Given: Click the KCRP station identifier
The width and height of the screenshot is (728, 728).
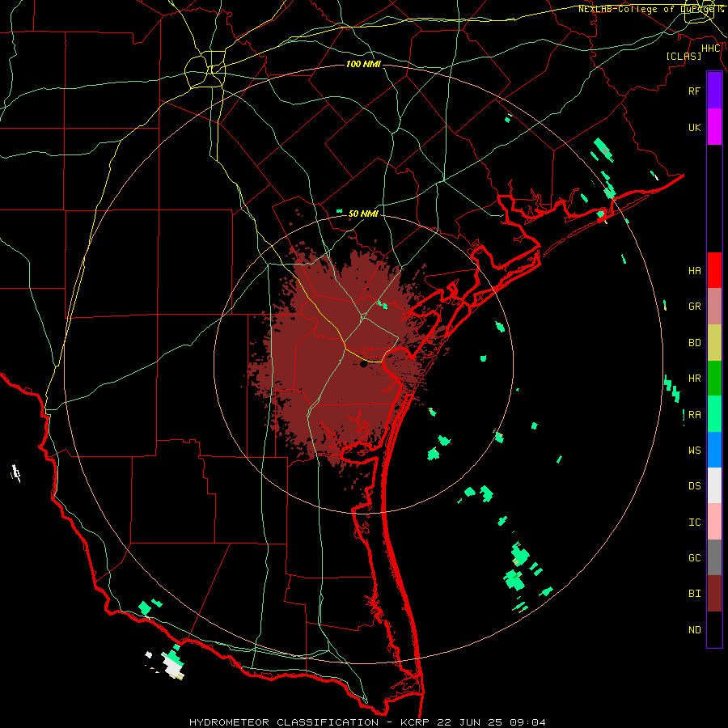Looking at the screenshot, I should 415,722.
